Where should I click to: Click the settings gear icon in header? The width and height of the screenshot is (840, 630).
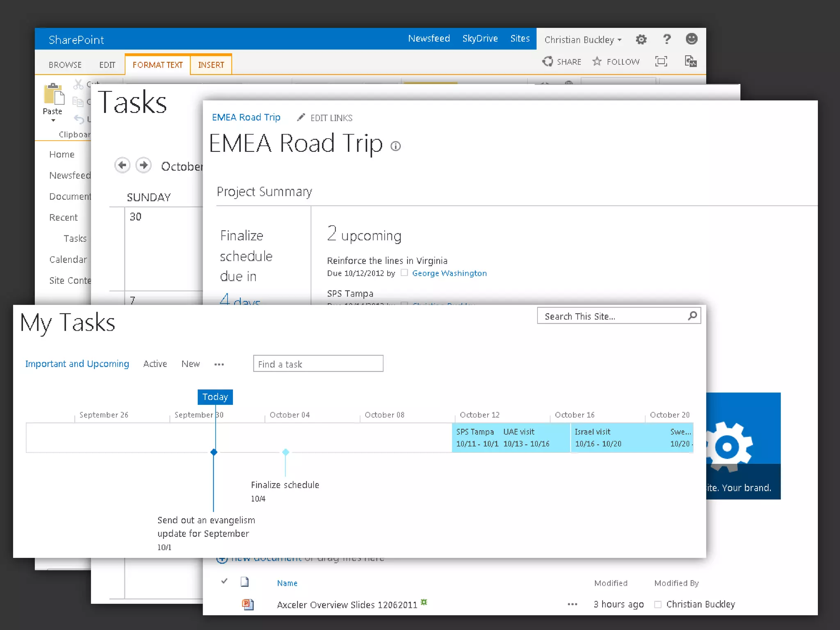pyautogui.click(x=641, y=39)
